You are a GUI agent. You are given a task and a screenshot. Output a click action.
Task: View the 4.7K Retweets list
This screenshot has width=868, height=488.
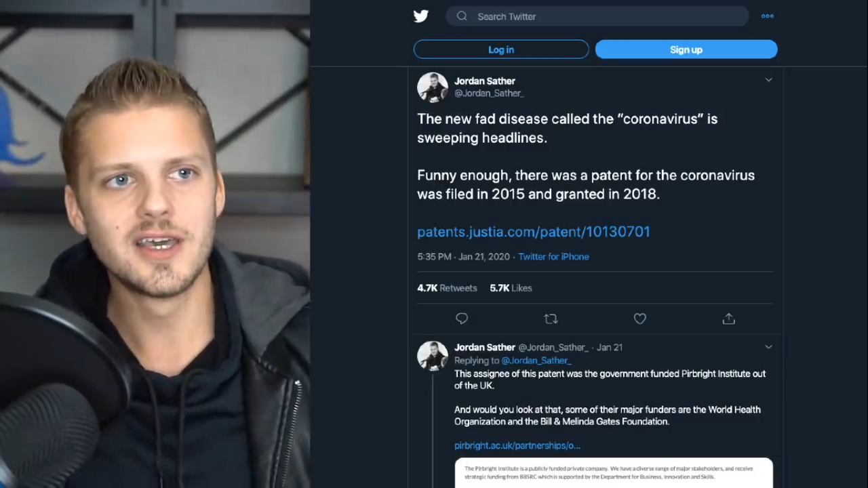(x=447, y=288)
